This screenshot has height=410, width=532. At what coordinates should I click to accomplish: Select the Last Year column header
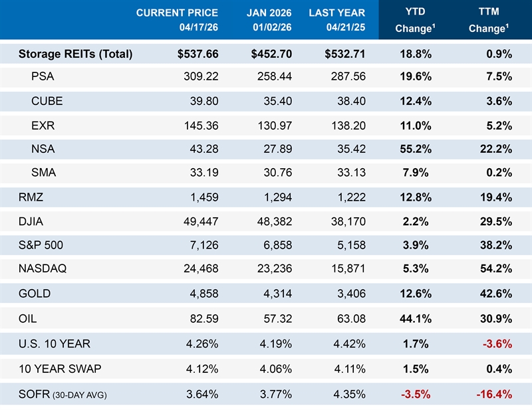pyautogui.click(x=337, y=20)
